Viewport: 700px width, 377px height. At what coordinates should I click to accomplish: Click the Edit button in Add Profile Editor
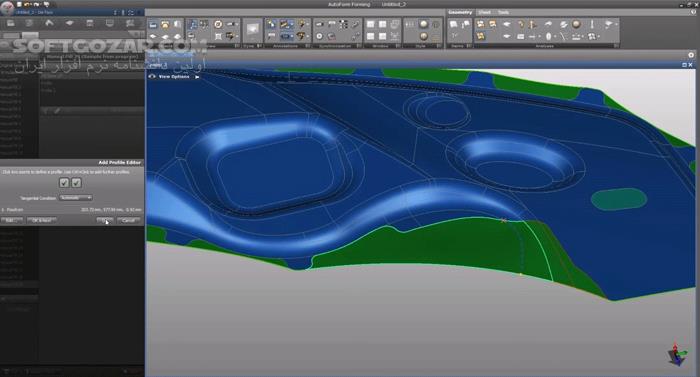(x=11, y=220)
